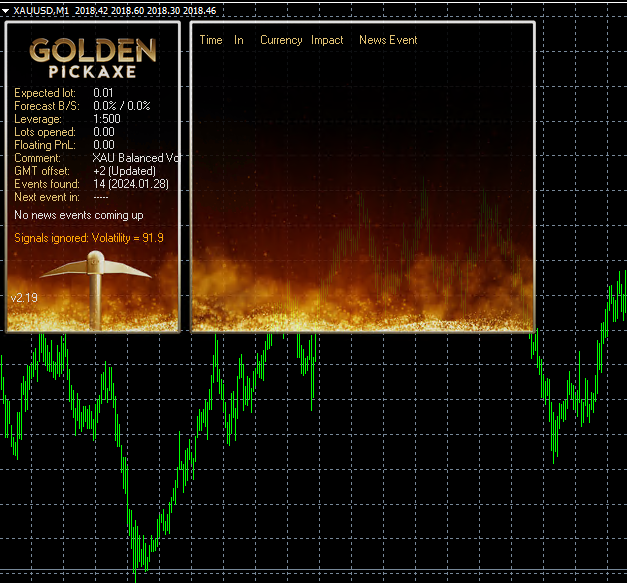Click the 'Impact' column header
Viewport: 627px width, 583px height.
pyautogui.click(x=327, y=40)
